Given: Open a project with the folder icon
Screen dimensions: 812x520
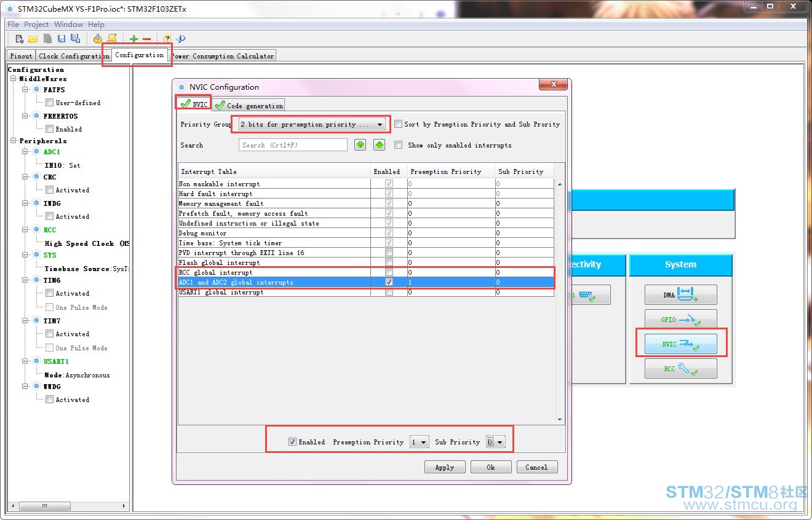Looking at the screenshot, I should [33, 39].
